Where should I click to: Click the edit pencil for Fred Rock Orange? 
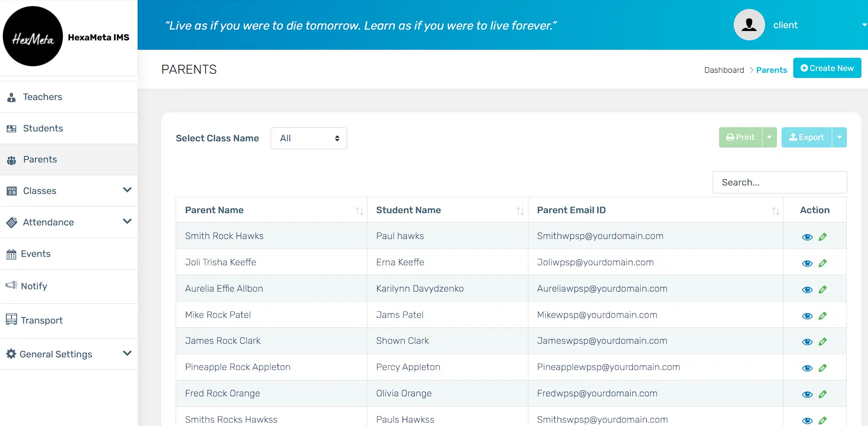tap(822, 395)
